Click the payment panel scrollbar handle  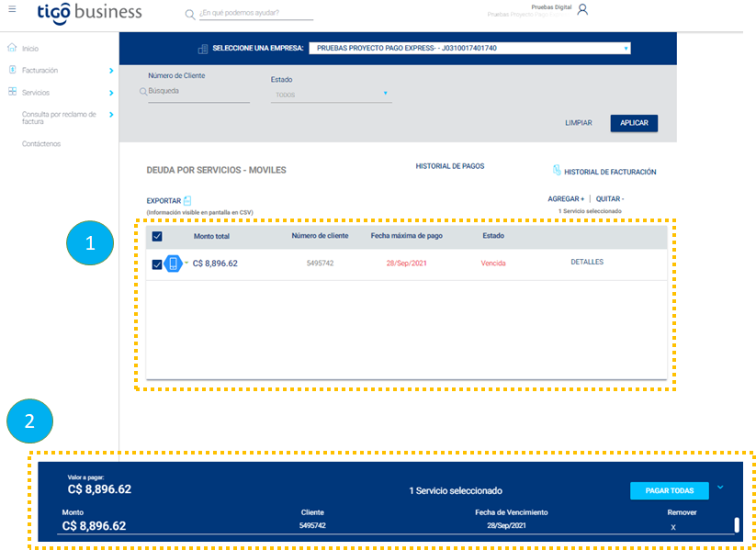tap(736, 525)
